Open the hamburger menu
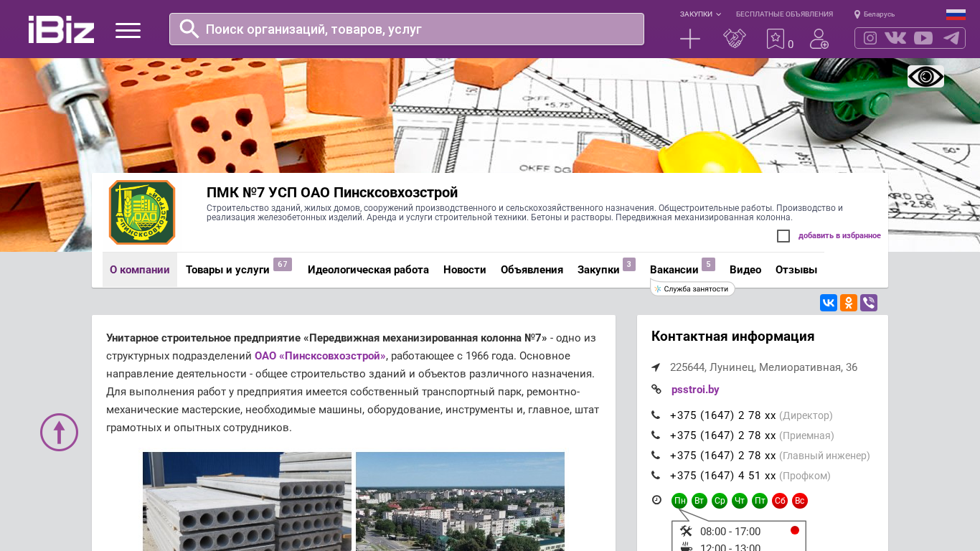This screenshot has width=980, height=551. coord(128,30)
